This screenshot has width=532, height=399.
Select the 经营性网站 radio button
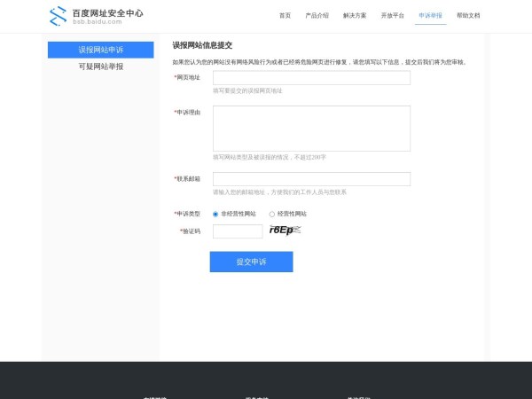[272, 214]
